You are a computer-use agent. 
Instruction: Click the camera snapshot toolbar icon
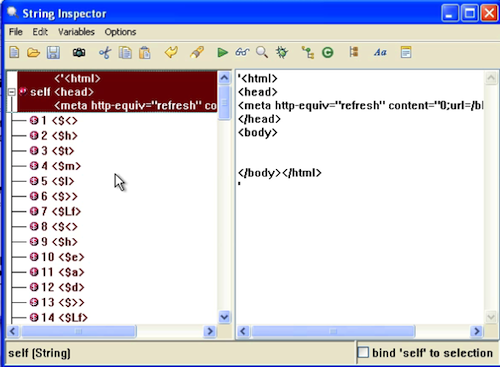pos(79,52)
